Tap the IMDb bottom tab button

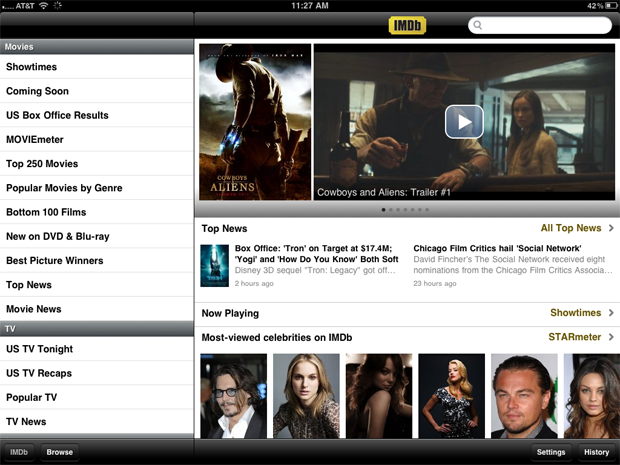click(x=19, y=452)
